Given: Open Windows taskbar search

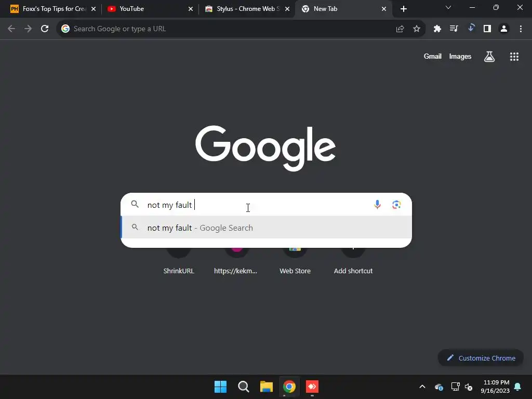Looking at the screenshot, I should 243,387.
